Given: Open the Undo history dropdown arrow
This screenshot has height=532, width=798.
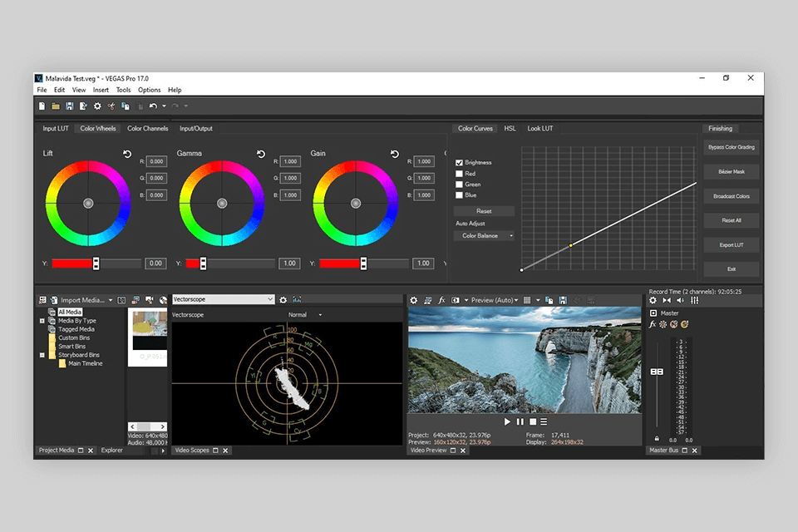Looking at the screenshot, I should coord(164,106).
